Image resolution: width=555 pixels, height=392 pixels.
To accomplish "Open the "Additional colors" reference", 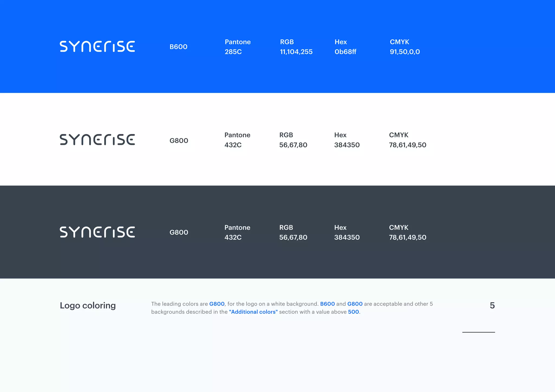I will (x=253, y=312).
